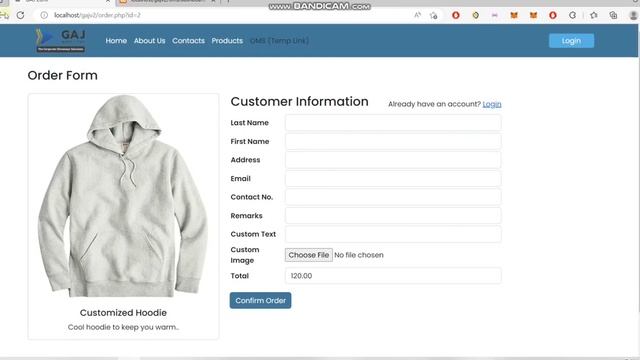Click the 'Cool hoodie to keep you warm..' description
This screenshot has width=640, height=360.
pyautogui.click(x=123, y=327)
